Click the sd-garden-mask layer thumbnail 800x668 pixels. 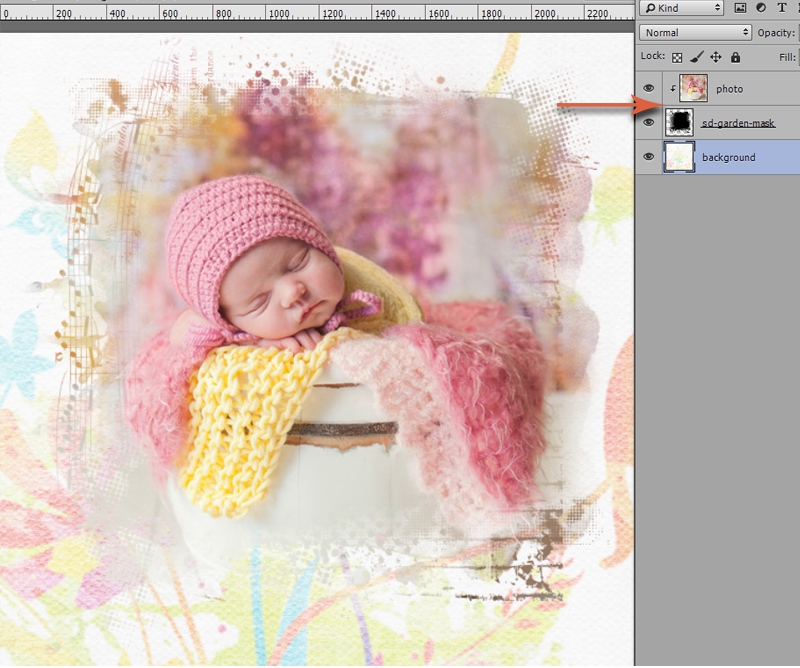click(x=679, y=122)
